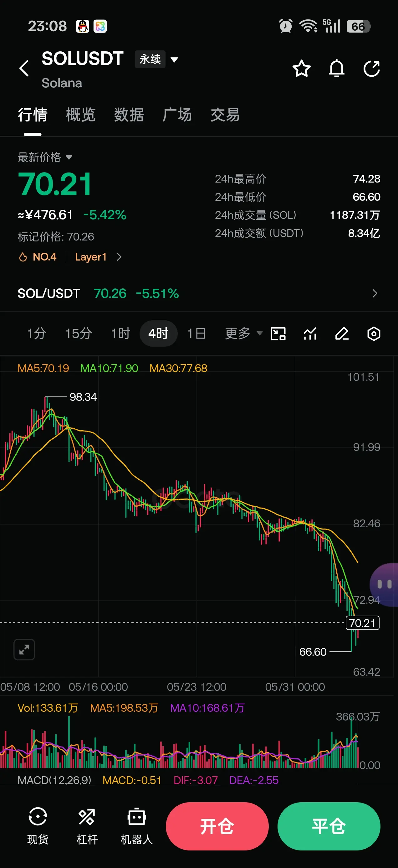Image resolution: width=398 pixels, height=868 pixels.
Task: Open the QQ notification icon in status bar
Action: 83,26
